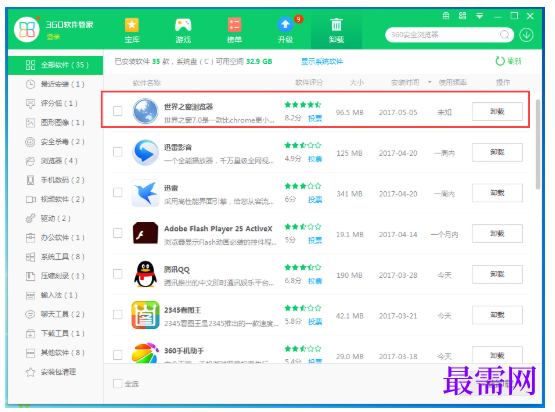Sort by 使用频率 column header
This screenshot has height=412, width=555.
[x=453, y=82]
